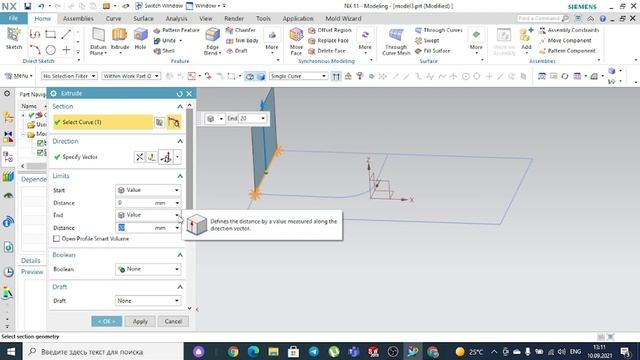The image size is (640, 360).
Task: Open the Move Face tool
Action: click(x=296, y=41)
